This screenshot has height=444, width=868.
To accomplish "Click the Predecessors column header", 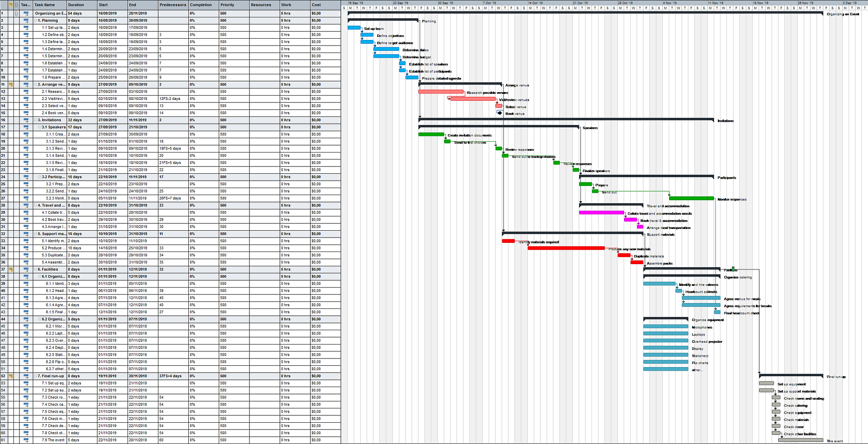I will (173, 5).
